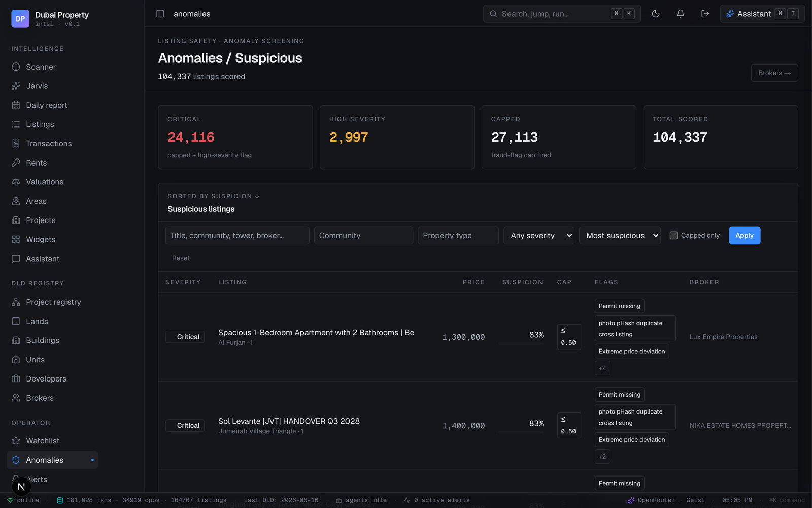Click the Title, community, tower, broker field
The height and width of the screenshot is (508, 812).
(237, 235)
